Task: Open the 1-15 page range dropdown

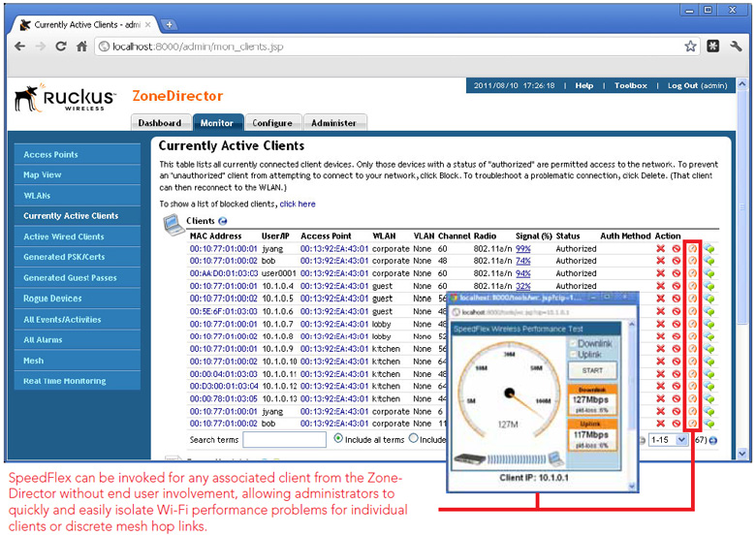Action: tap(668, 440)
